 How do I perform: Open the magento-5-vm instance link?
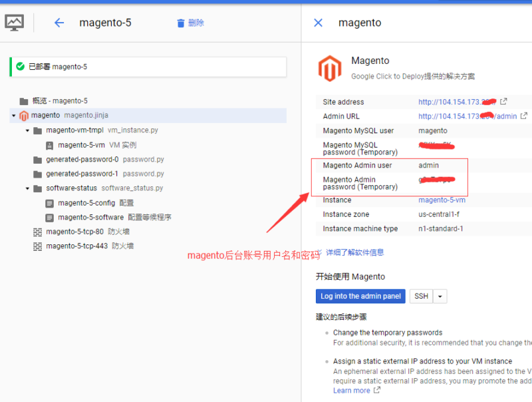point(442,200)
